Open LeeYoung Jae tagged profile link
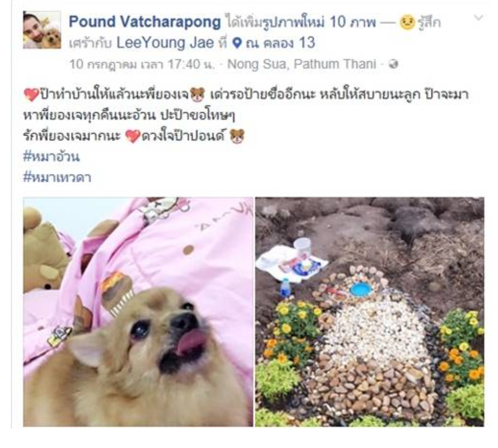The height and width of the screenshot is (448, 498). click(165, 43)
